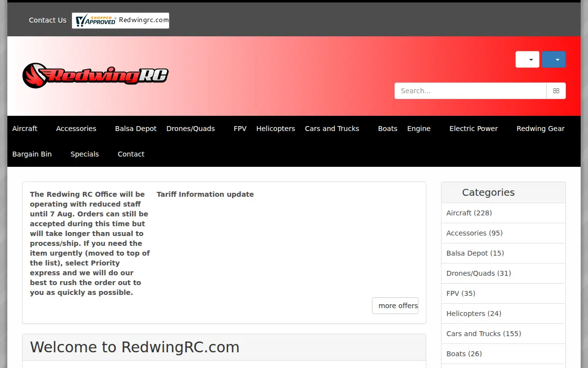
Task: Open the Electric Power navigation menu
Action: (x=473, y=129)
